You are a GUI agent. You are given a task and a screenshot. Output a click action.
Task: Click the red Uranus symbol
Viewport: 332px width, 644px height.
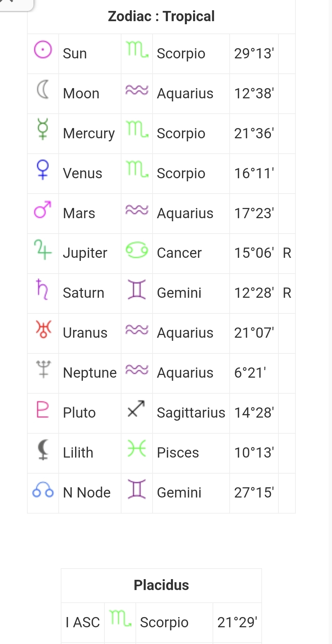pos(43,329)
